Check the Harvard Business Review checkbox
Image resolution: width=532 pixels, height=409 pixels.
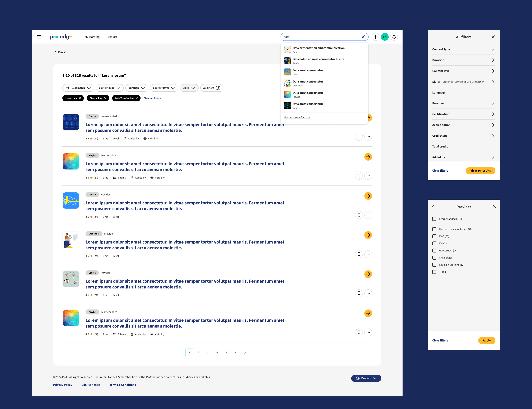(x=434, y=229)
